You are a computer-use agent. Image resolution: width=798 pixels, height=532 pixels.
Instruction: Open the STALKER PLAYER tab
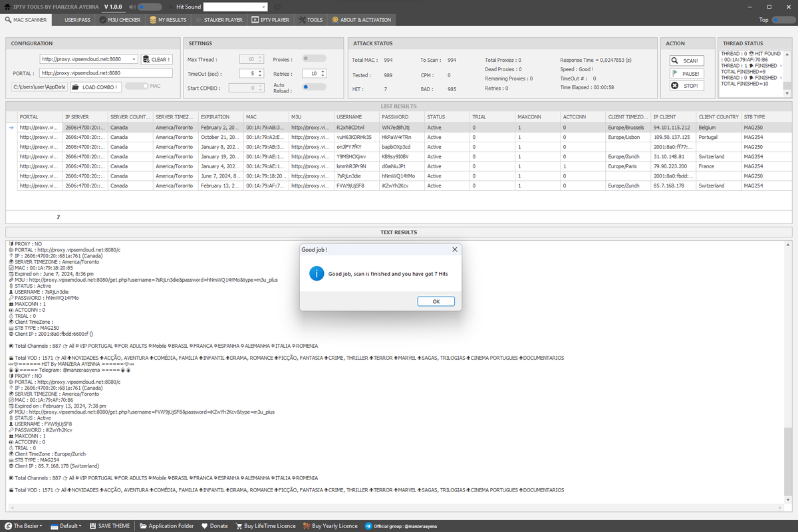(219, 20)
